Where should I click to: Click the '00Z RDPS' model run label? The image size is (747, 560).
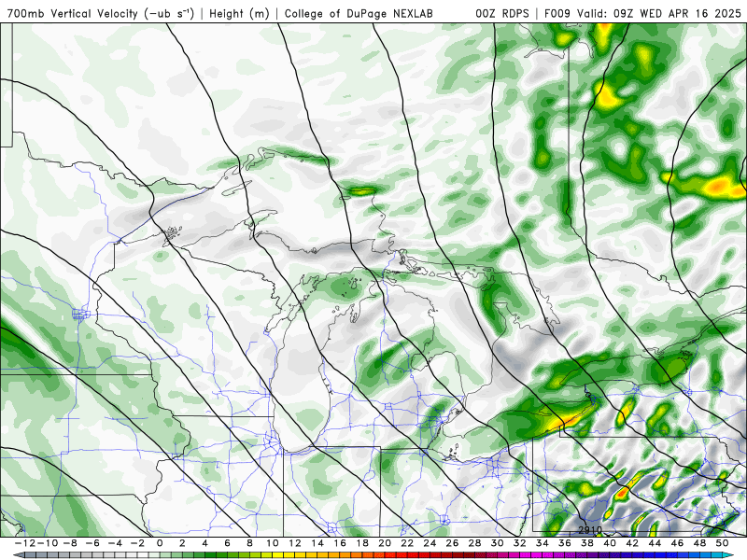502,13
